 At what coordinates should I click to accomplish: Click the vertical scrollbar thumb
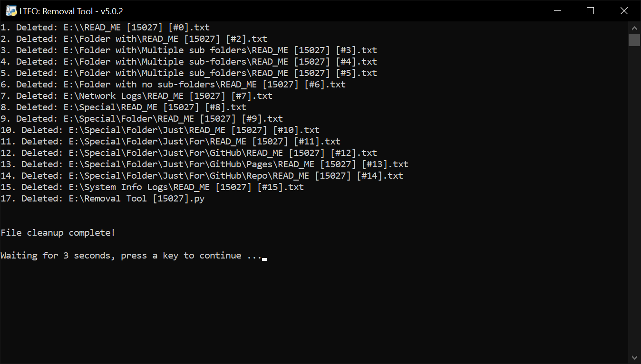(634, 40)
